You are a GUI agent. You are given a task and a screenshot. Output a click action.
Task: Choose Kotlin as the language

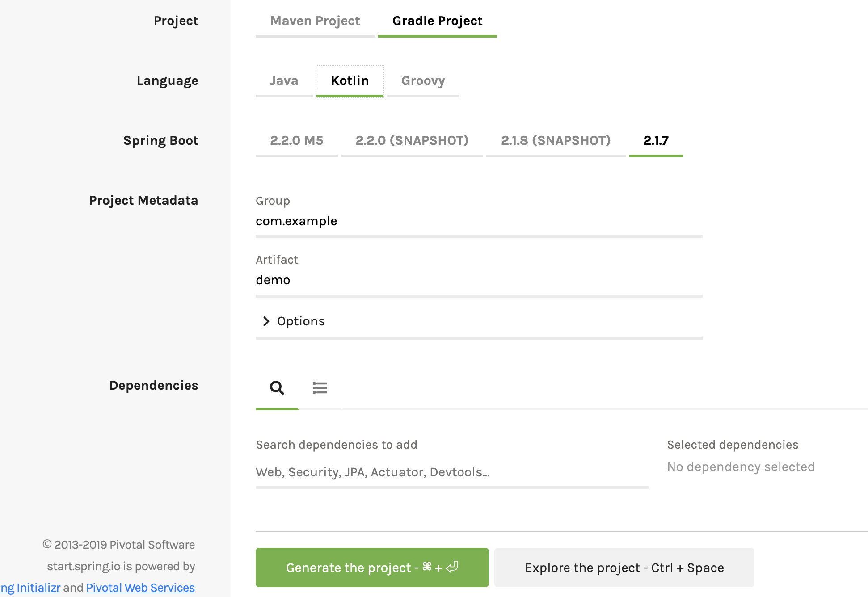point(350,81)
